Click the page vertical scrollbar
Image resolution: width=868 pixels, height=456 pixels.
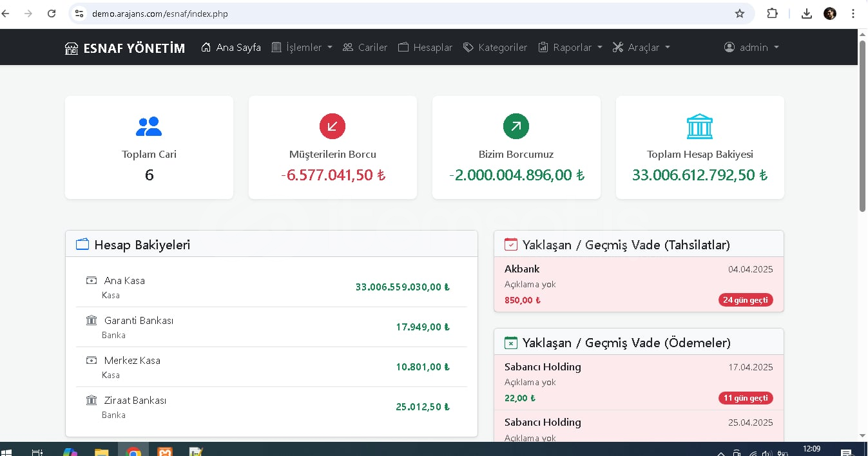[863, 126]
